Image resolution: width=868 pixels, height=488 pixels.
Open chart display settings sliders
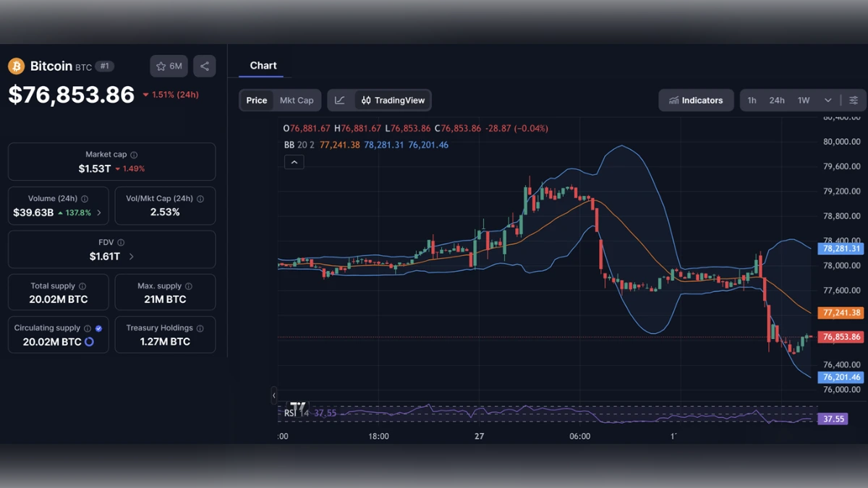click(x=854, y=100)
